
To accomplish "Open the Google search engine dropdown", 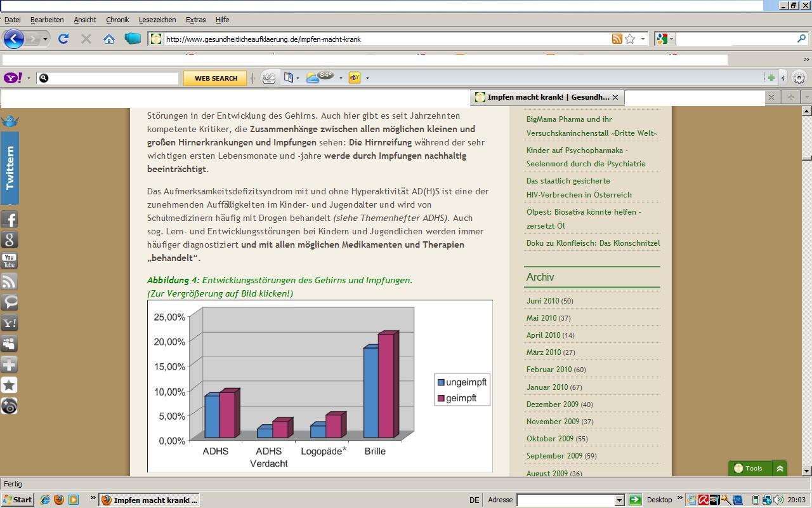I will (665, 39).
